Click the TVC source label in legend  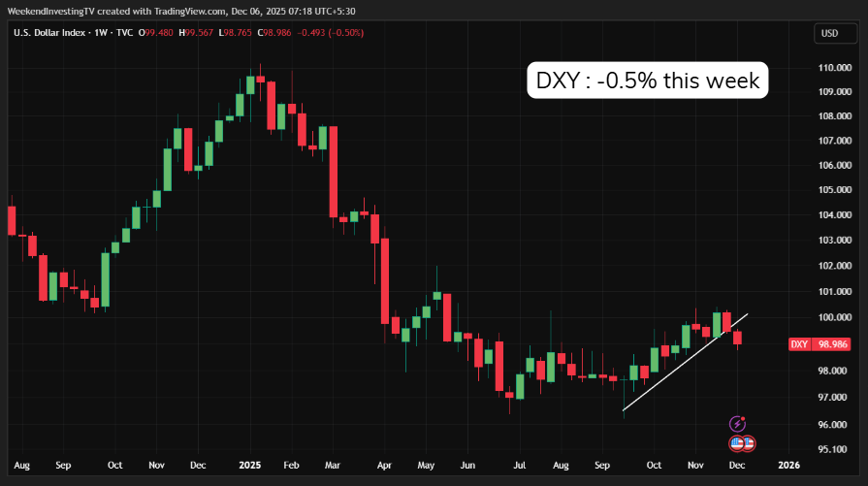123,34
